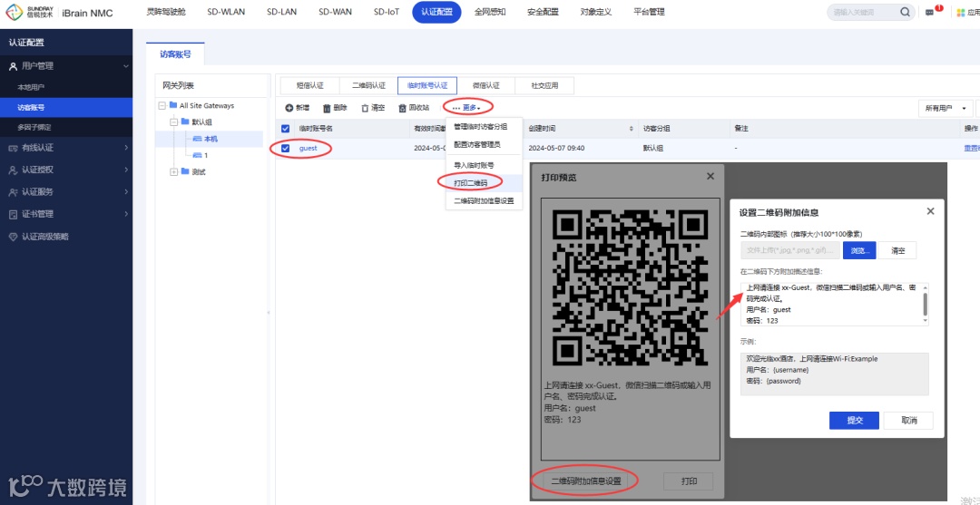Expand the 认证服务 sidebar section

click(125, 191)
